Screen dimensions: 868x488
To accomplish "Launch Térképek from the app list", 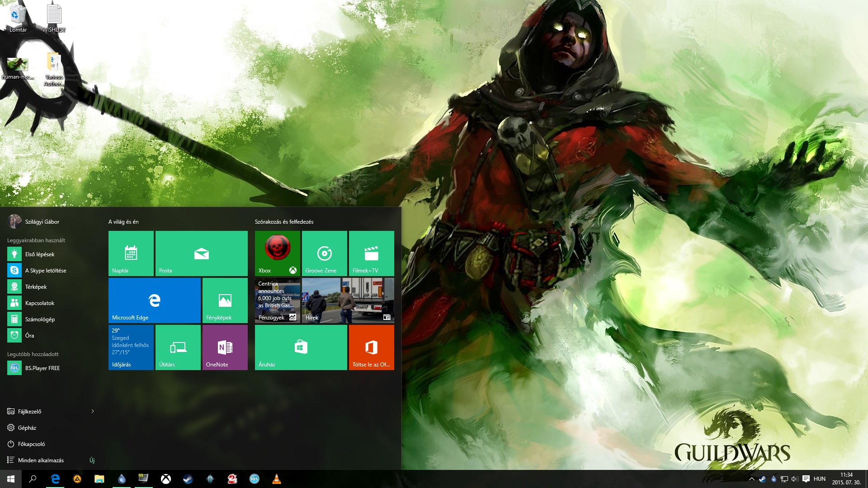I will 50,287.
